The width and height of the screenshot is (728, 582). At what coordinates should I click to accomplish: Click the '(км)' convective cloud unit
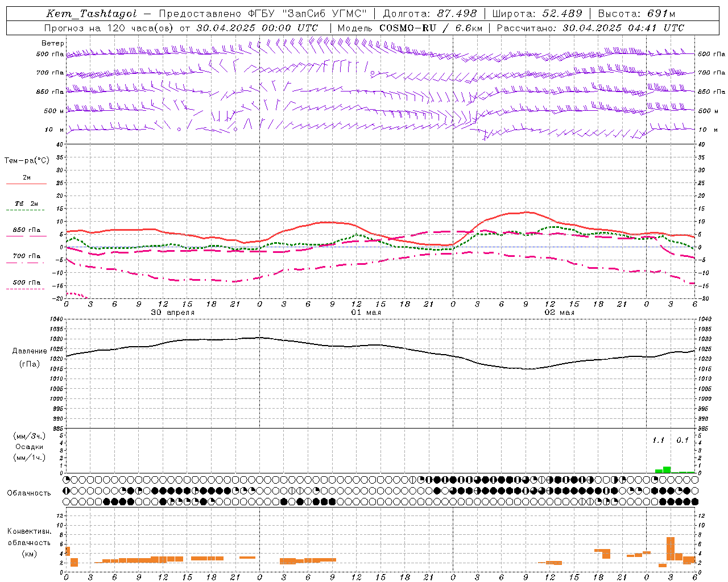(x=29, y=554)
